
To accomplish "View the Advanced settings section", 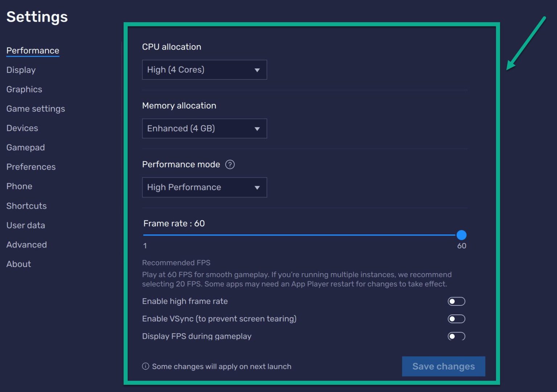I will [x=26, y=245].
